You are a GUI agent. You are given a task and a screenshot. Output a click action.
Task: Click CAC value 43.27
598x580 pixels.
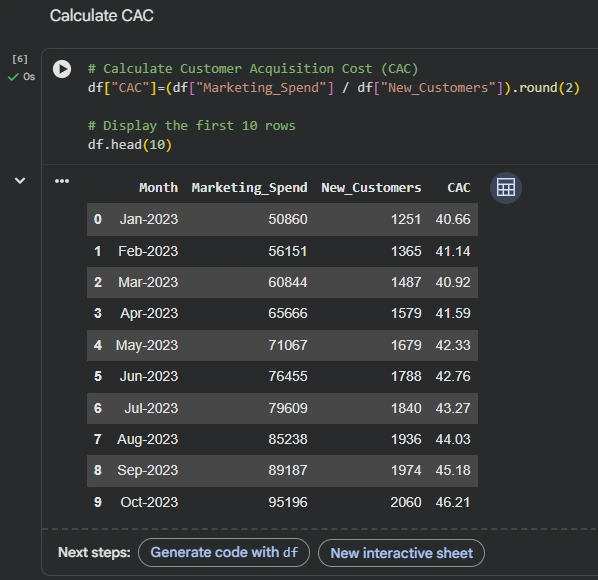coord(453,408)
